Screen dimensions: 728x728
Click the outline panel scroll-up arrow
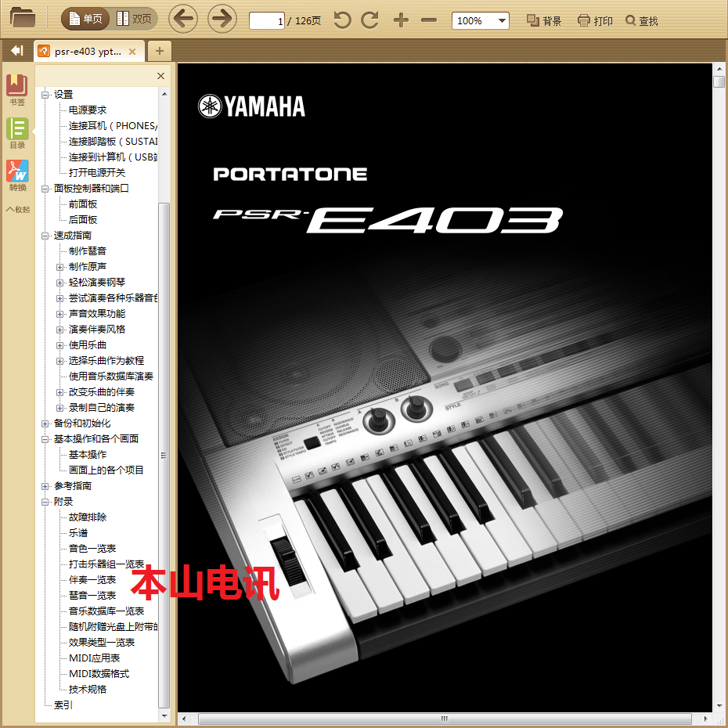point(164,94)
